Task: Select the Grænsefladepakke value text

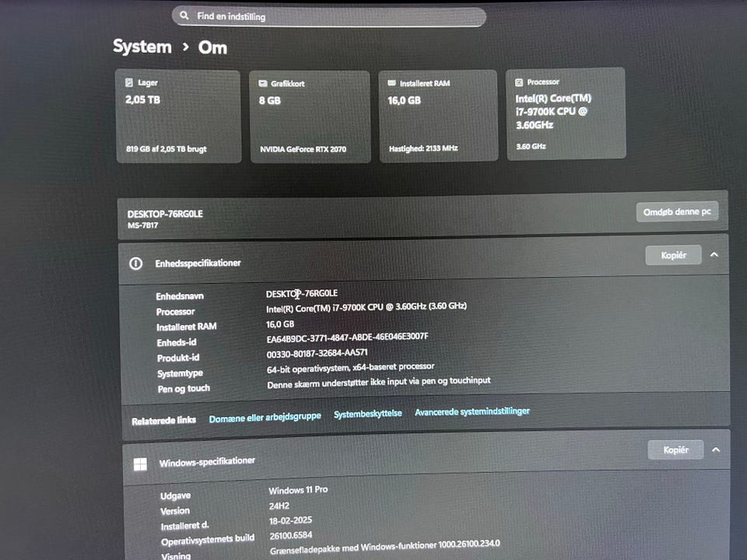Action: 385,547
